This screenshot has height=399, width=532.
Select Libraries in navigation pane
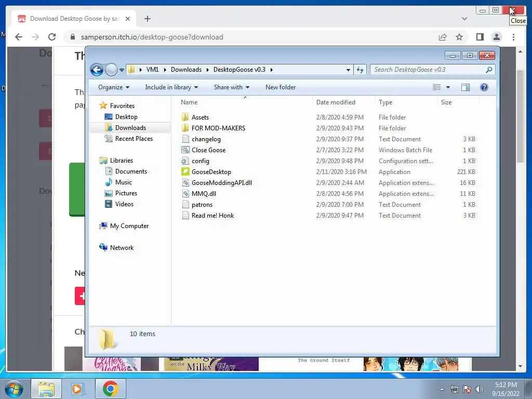[x=121, y=161]
